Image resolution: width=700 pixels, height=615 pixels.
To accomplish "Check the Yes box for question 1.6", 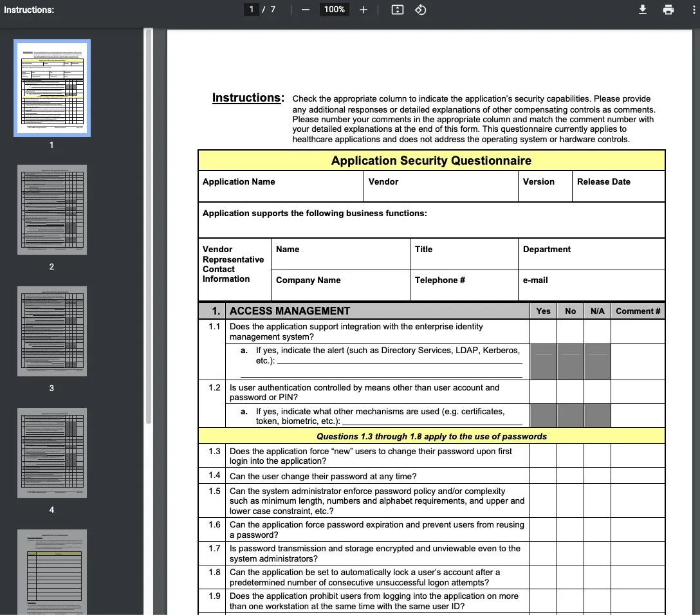I will [543, 529].
